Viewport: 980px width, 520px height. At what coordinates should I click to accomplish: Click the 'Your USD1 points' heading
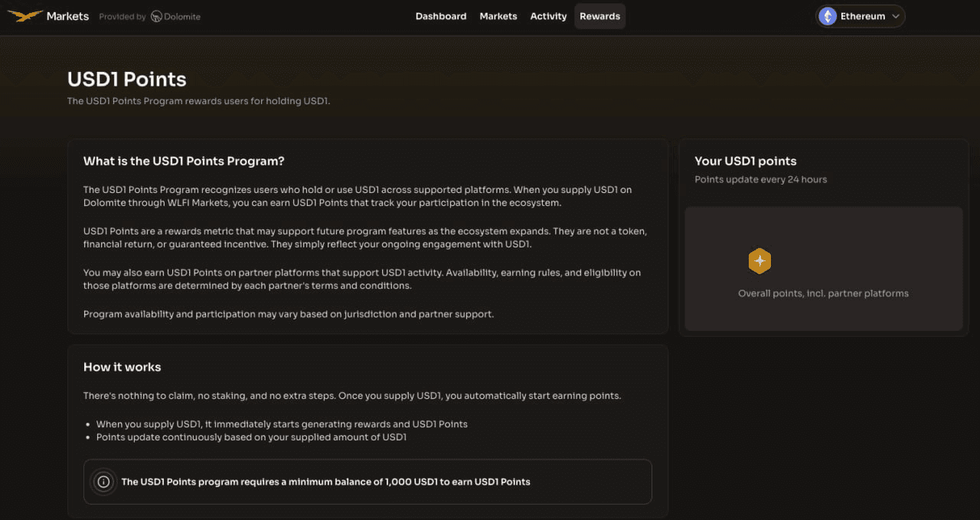tap(746, 161)
